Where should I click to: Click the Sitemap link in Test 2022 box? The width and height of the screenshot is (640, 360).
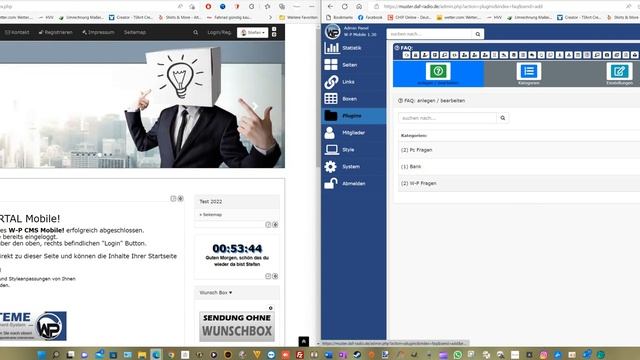point(211,214)
